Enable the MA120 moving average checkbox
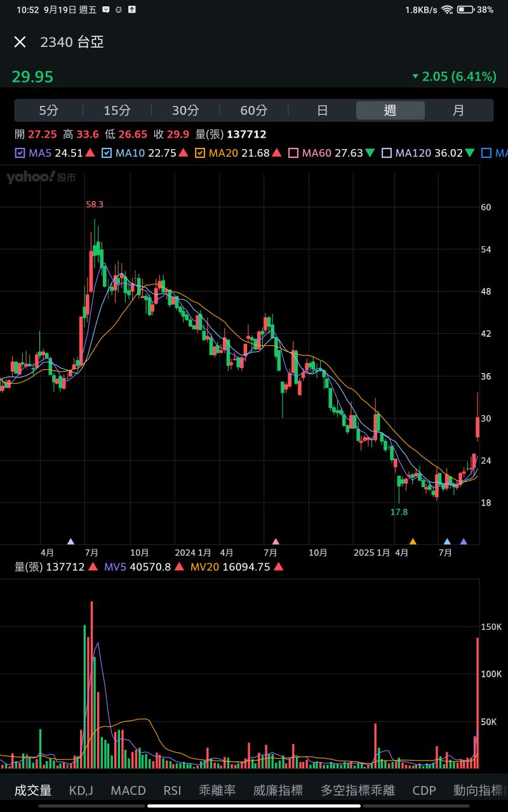508x812 pixels. 387,153
